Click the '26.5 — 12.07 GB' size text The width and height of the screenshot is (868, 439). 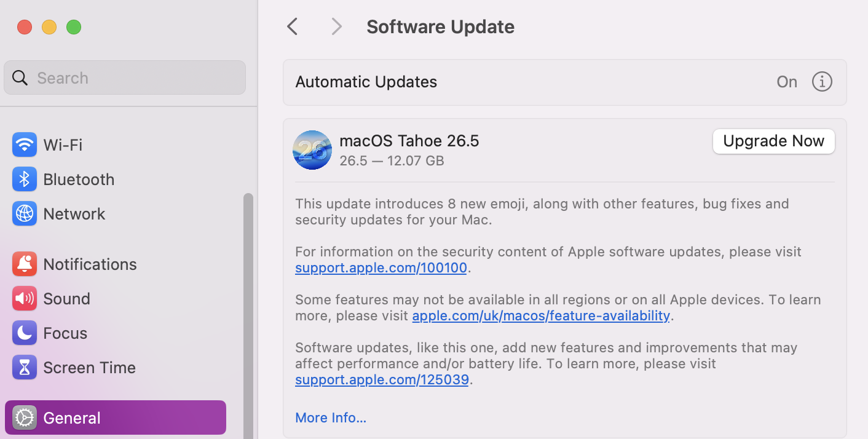tap(392, 161)
